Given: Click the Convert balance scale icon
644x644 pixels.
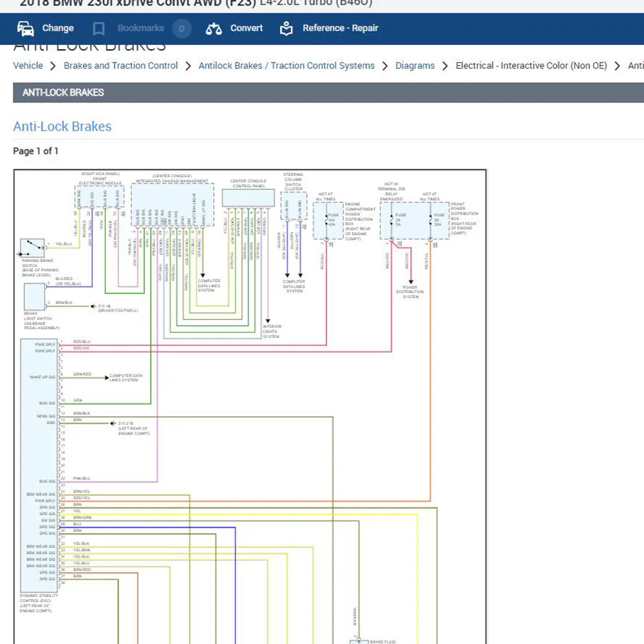Looking at the screenshot, I should [214, 28].
